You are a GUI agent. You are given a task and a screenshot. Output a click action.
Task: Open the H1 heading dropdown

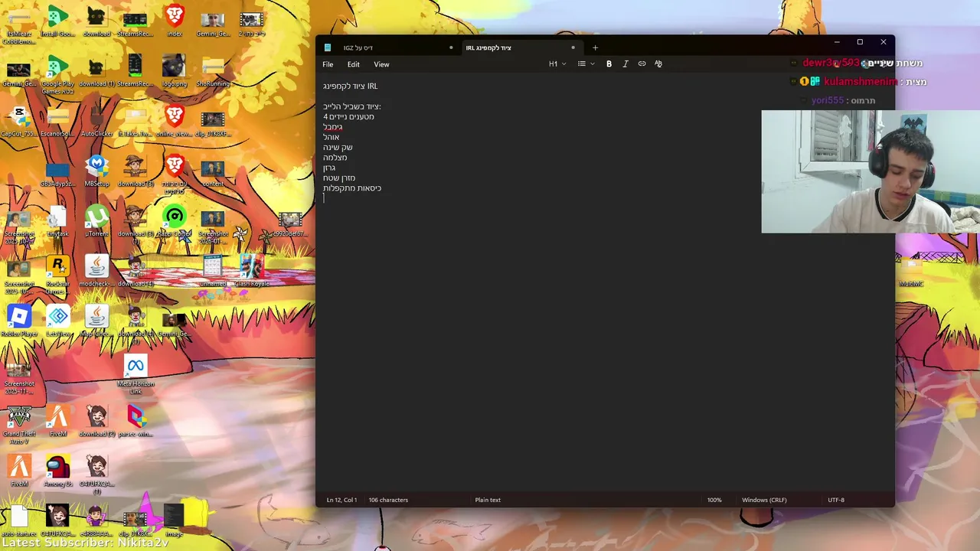coord(557,64)
